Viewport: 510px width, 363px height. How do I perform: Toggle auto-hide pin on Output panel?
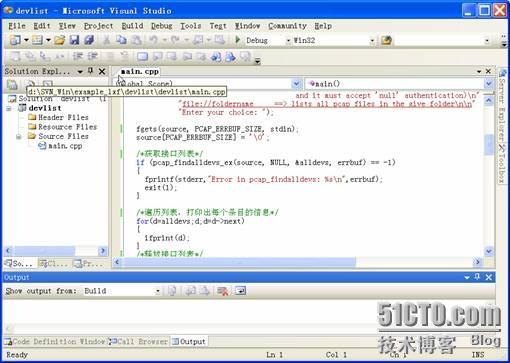(477, 277)
